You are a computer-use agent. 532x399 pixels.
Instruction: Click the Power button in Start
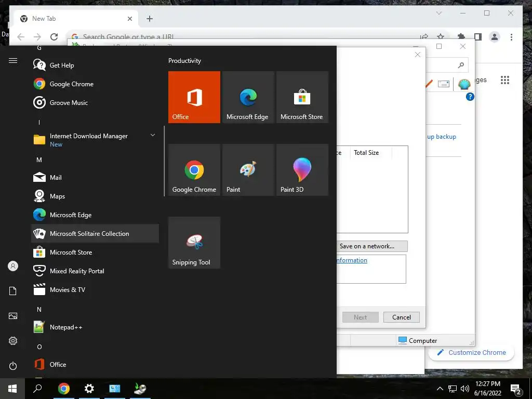click(x=13, y=366)
